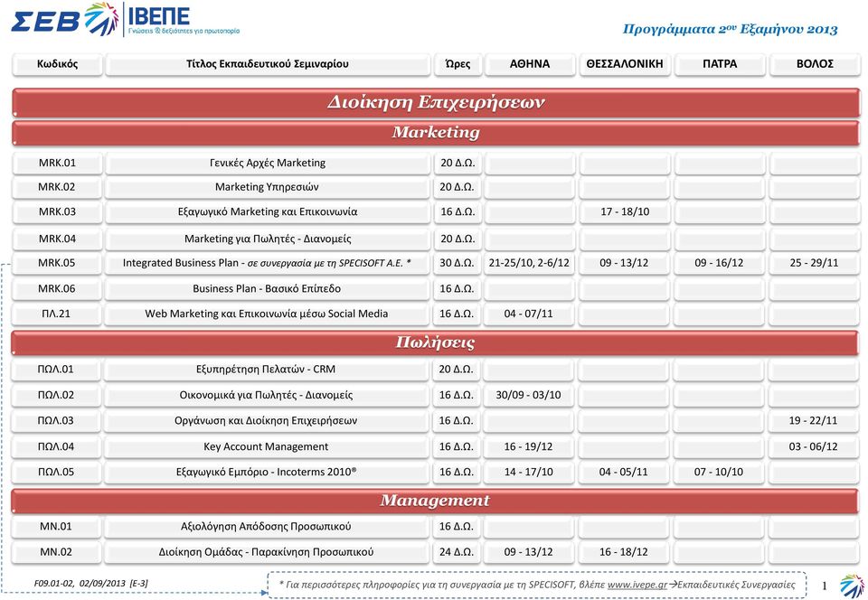The image size is (868, 600).
Task: Click Αξιολόγηση Απόδοσης Προσωπικού title
Action: point(266,527)
